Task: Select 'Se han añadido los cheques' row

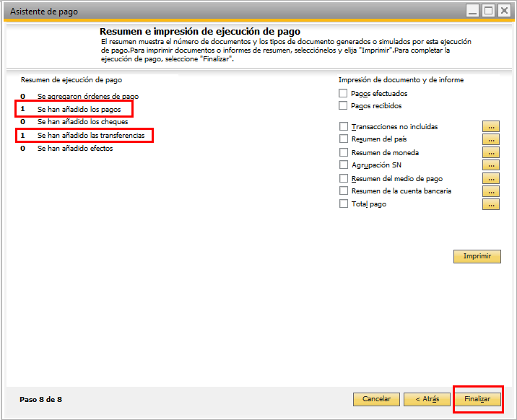Action: [x=74, y=121]
